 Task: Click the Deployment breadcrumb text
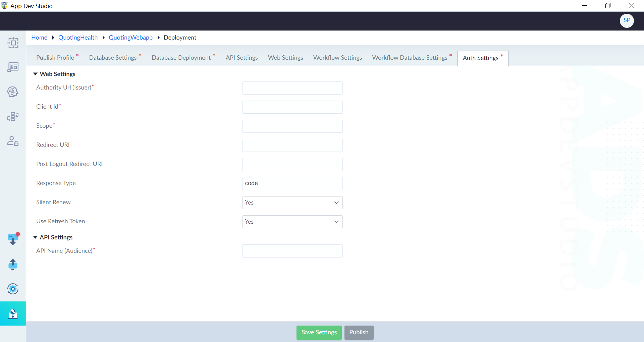click(180, 38)
